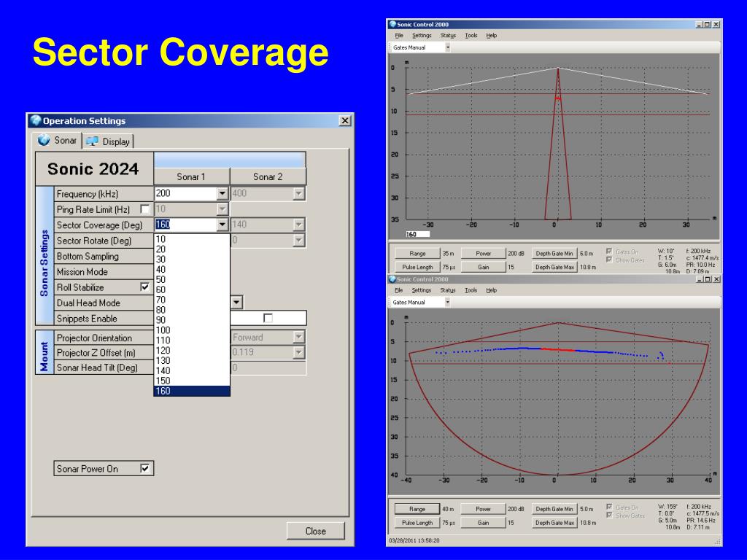Image resolution: width=747 pixels, height=560 pixels.
Task: Click the lower Sonic Control 2000 title icon
Action: point(392,279)
